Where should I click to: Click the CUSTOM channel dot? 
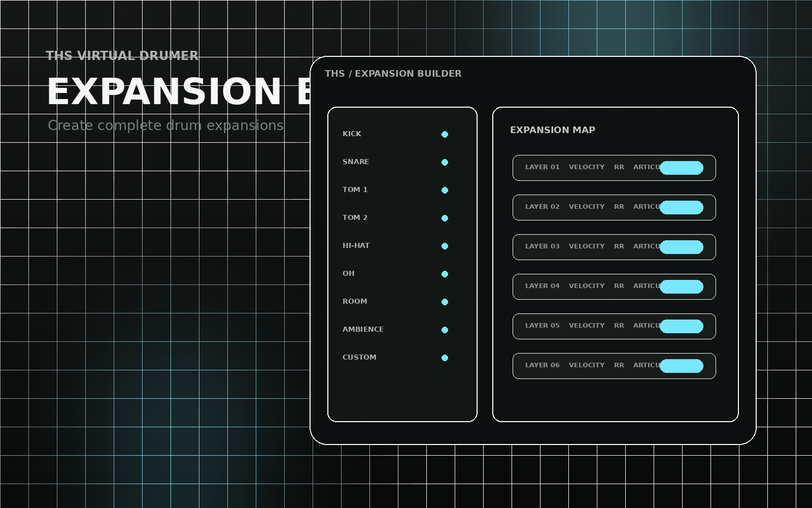(445, 358)
